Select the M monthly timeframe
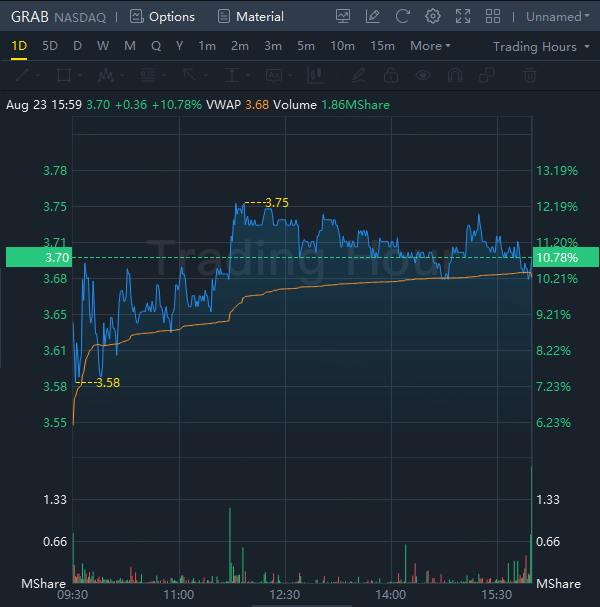Image resolution: width=600 pixels, height=607 pixels. (130, 46)
